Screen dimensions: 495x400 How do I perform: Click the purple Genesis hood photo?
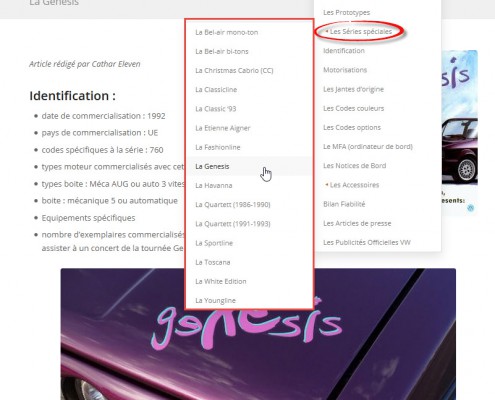pos(258,334)
